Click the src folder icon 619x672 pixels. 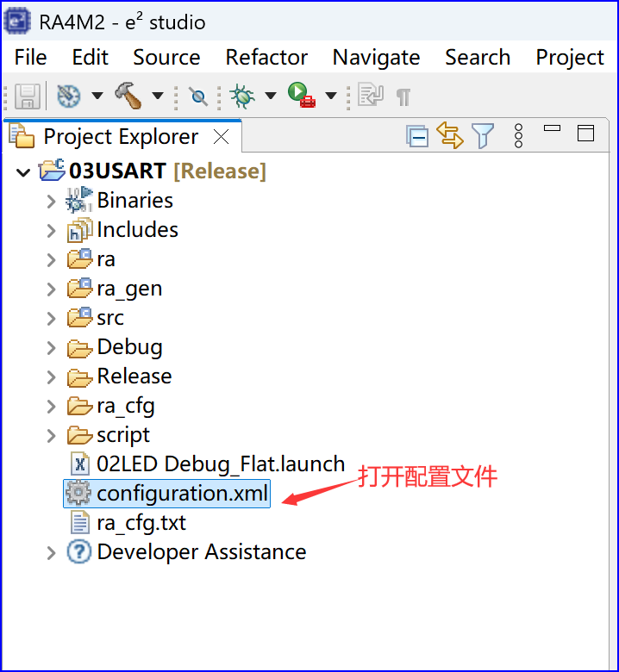point(80,318)
